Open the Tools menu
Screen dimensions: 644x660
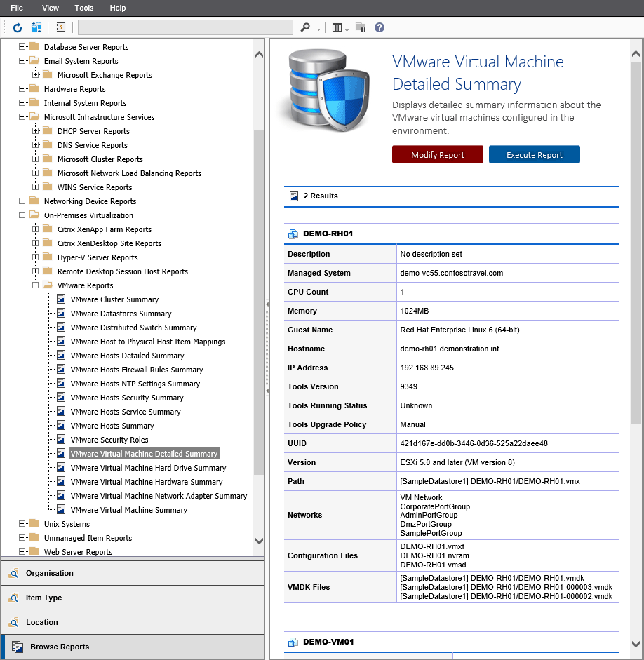[83, 8]
